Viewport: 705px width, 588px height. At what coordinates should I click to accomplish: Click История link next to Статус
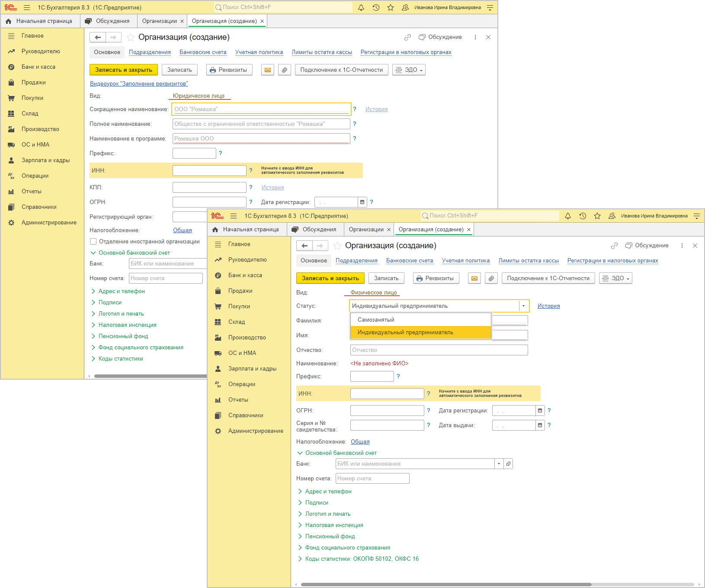[548, 306]
